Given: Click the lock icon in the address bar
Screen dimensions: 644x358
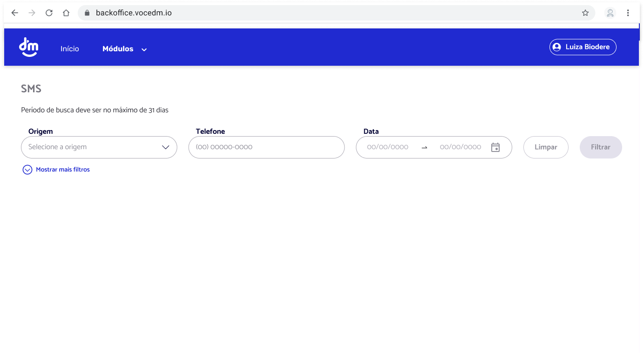Looking at the screenshot, I should [x=86, y=13].
